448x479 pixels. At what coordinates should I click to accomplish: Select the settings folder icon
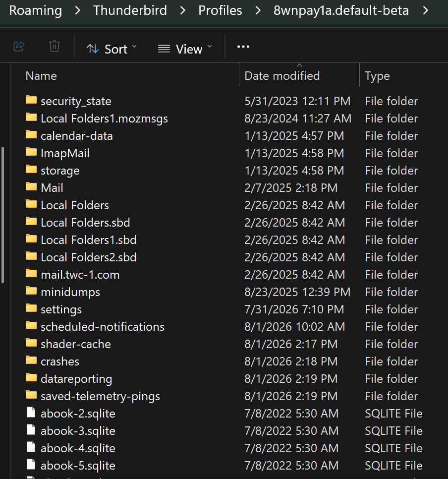click(x=31, y=308)
